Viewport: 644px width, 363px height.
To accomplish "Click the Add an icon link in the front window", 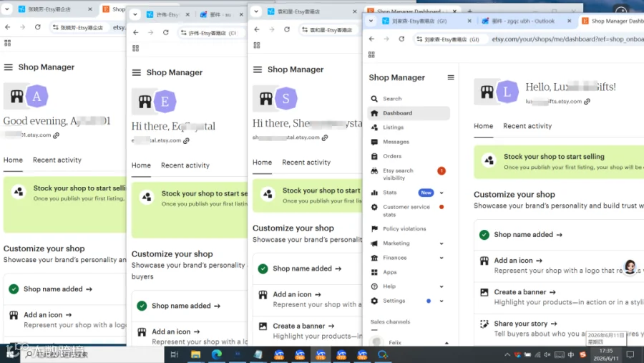I will click(518, 261).
